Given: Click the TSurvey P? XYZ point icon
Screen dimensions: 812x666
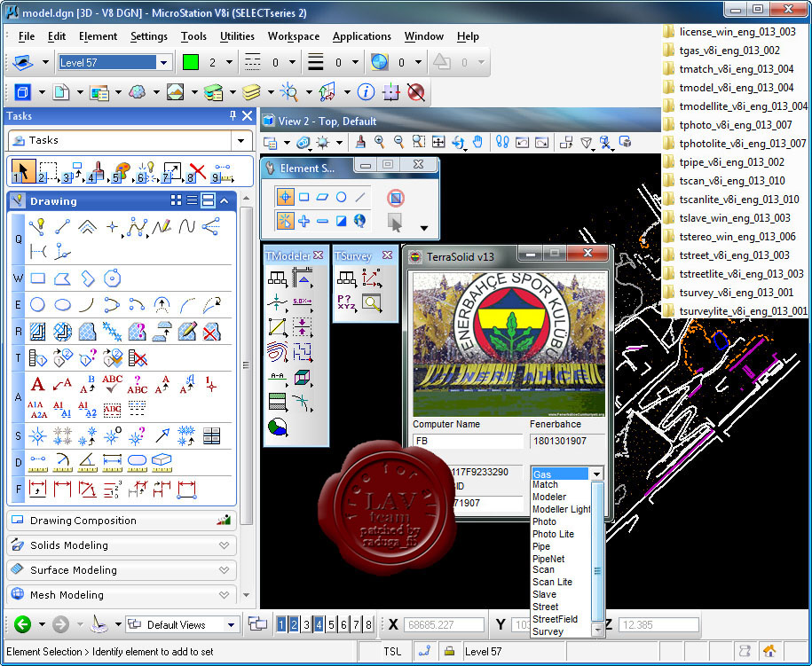Looking at the screenshot, I should coord(346,302).
